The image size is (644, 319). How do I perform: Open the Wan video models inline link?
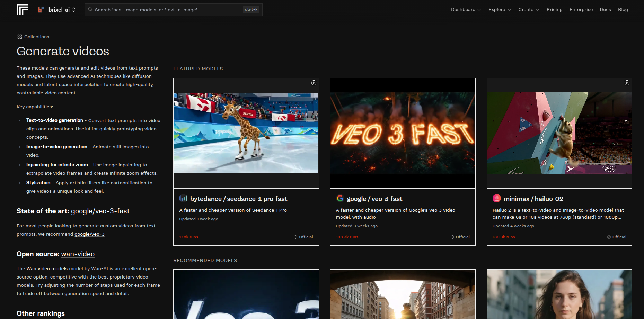pyautogui.click(x=47, y=268)
